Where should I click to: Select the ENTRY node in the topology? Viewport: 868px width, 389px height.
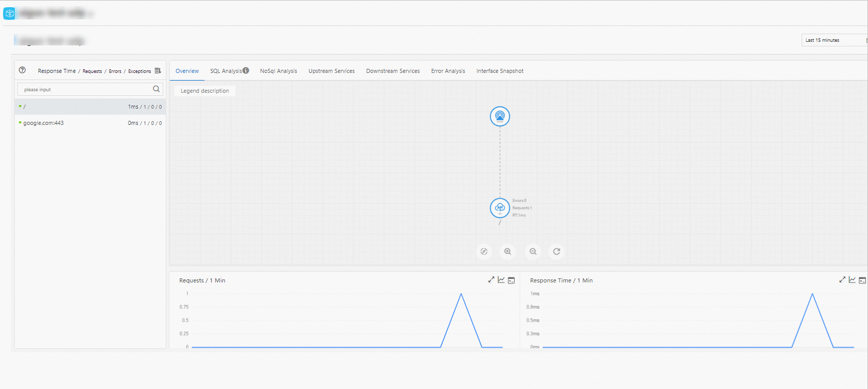(x=500, y=116)
